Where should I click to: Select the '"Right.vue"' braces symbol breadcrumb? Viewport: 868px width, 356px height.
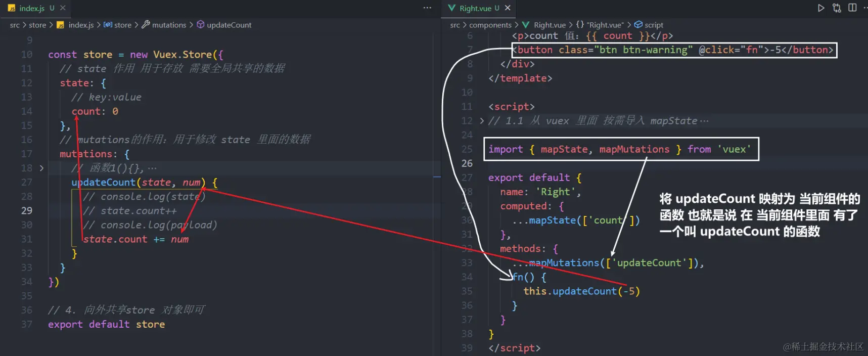pyautogui.click(x=605, y=25)
